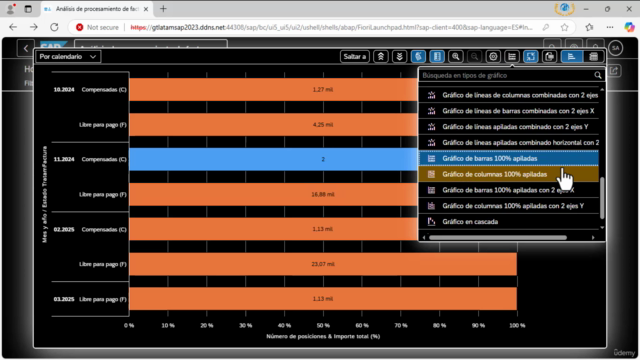Open browser settings and more menu
This screenshot has width=640, height=360.
[610, 27]
